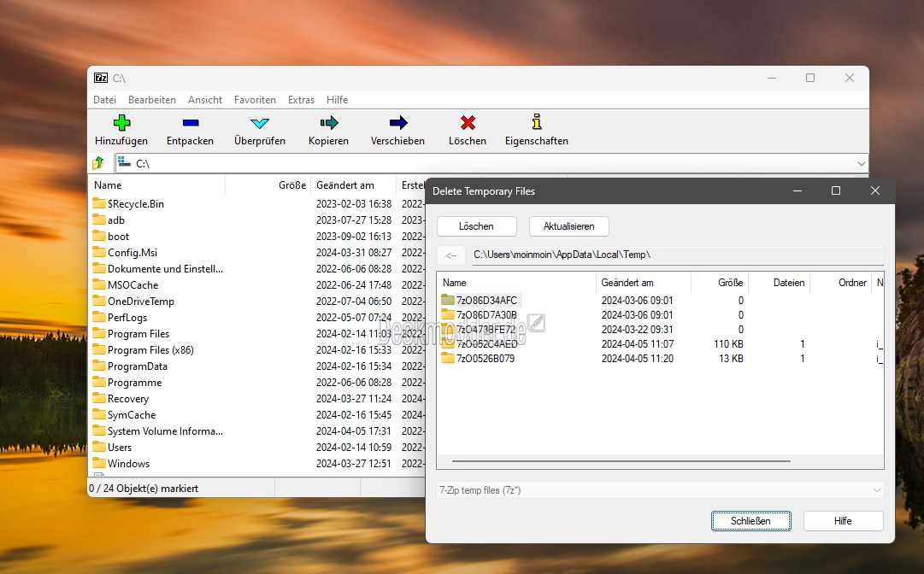Select the SymCache folder icon
Viewport: 924px width, 574px height.
(x=99, y=414)
